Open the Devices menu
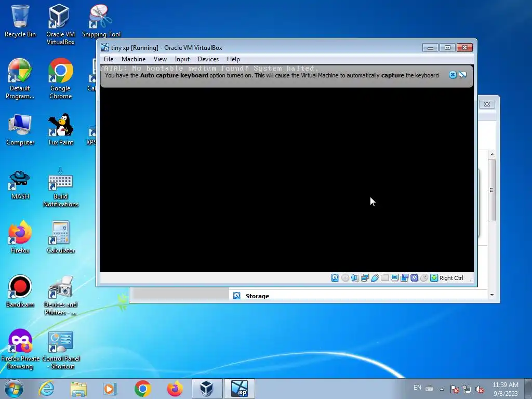This screenshot has width=532, height=399. [x=208, y=59]
